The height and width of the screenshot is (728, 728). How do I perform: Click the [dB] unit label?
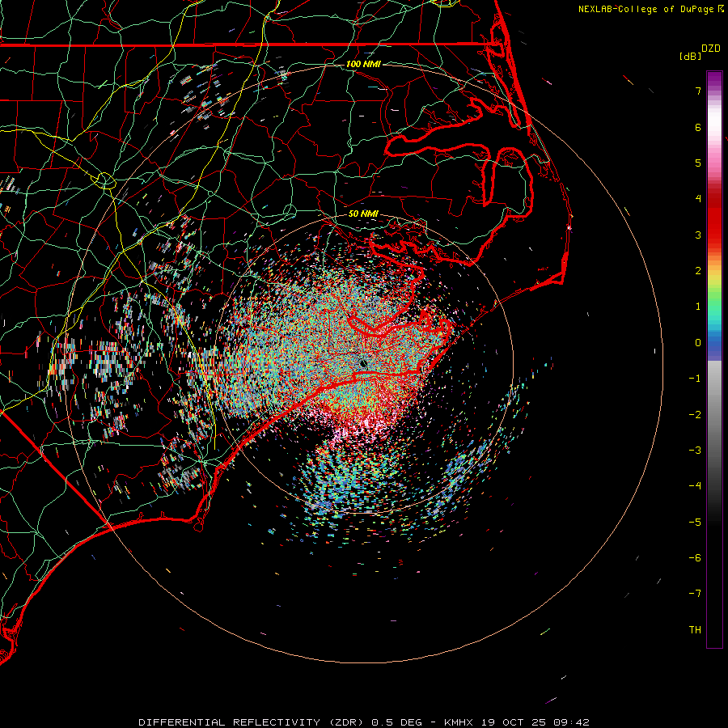tap(690, 56)
